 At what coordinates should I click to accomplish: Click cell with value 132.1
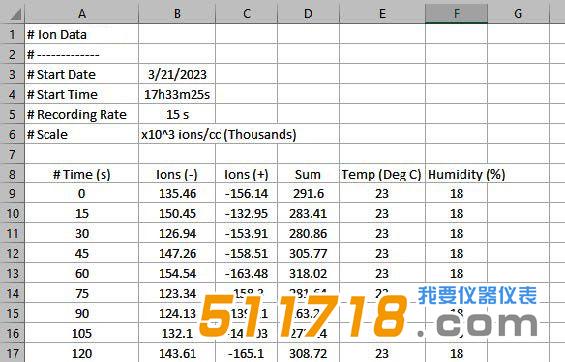[177, 333]
